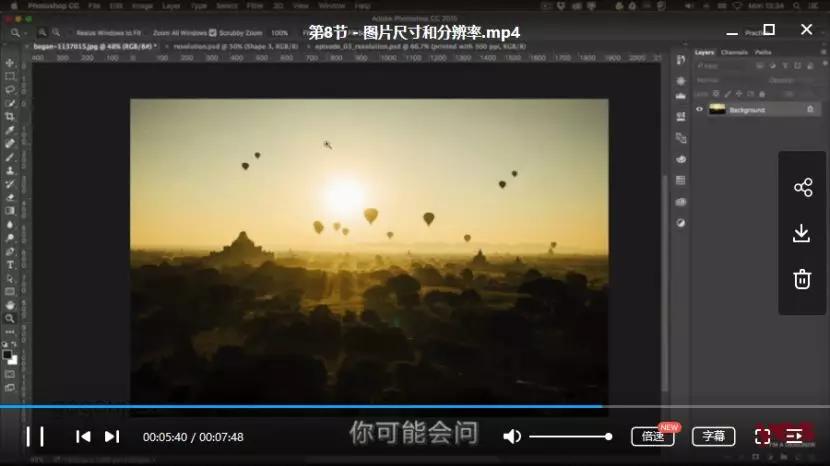830x466 pixels.
Task: Skip to previous video
Action: (x=83, y=436)
